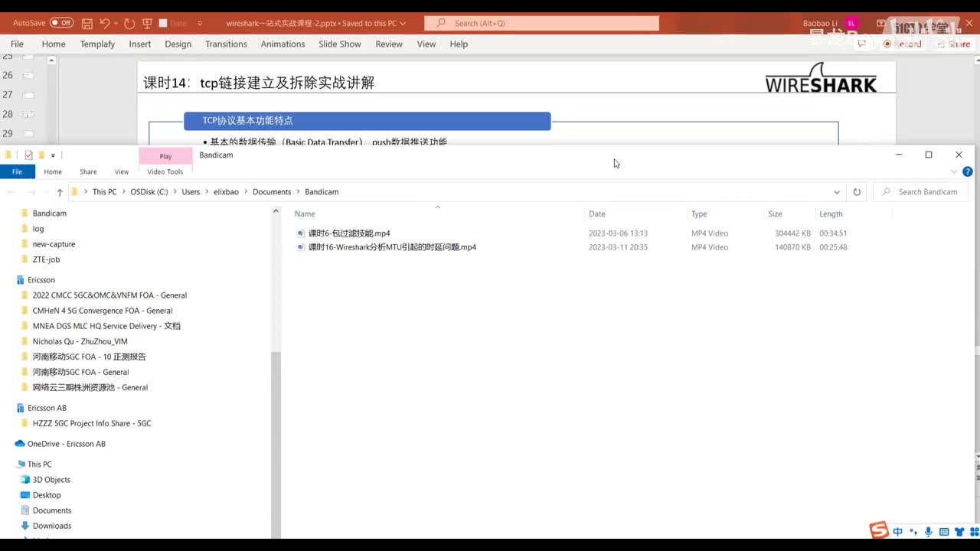The width and height of the screenshot is (980, 551).
Task: Click the Properties checkmark icon in Explorer title bar
Action: (x=28, y=155)
